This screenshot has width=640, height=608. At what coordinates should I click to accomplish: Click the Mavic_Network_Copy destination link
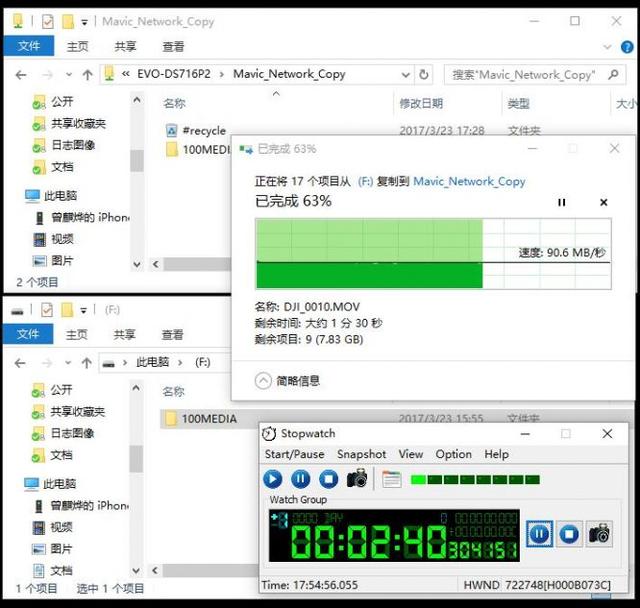469,181
